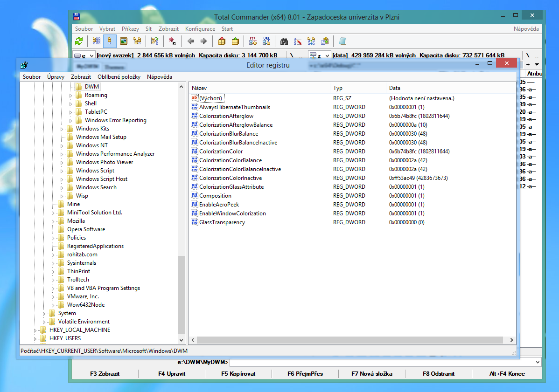Click the F5 Kopírovat button

[238, 373]
